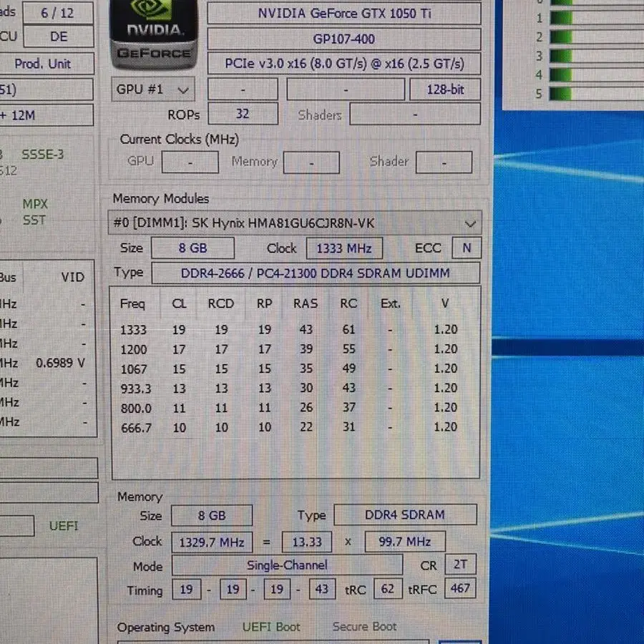Click the 13.33 multiplier field
The width and height of the screenshot is (644, 644).
pyautogui.click(x=307, y=542)
